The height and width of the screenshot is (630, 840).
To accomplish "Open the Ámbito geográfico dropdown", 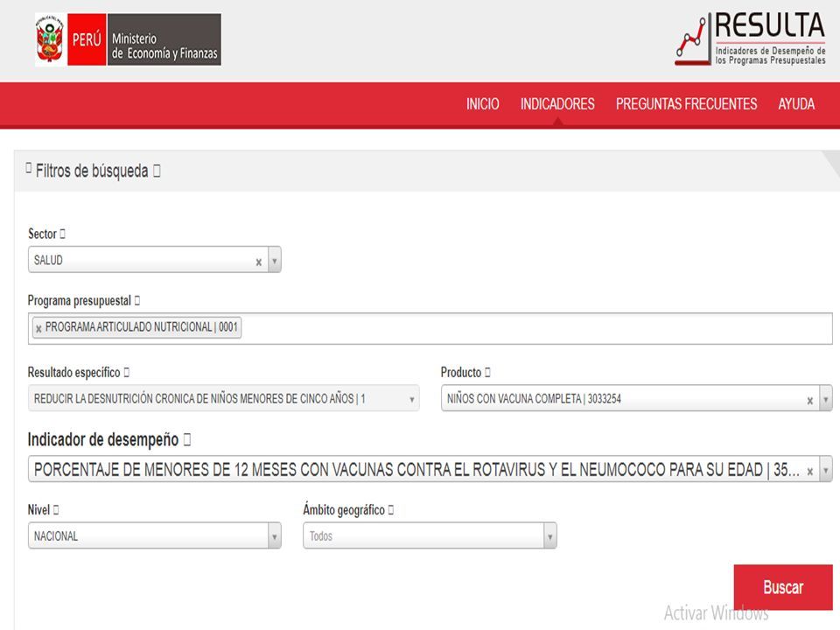I will [430, 535].
